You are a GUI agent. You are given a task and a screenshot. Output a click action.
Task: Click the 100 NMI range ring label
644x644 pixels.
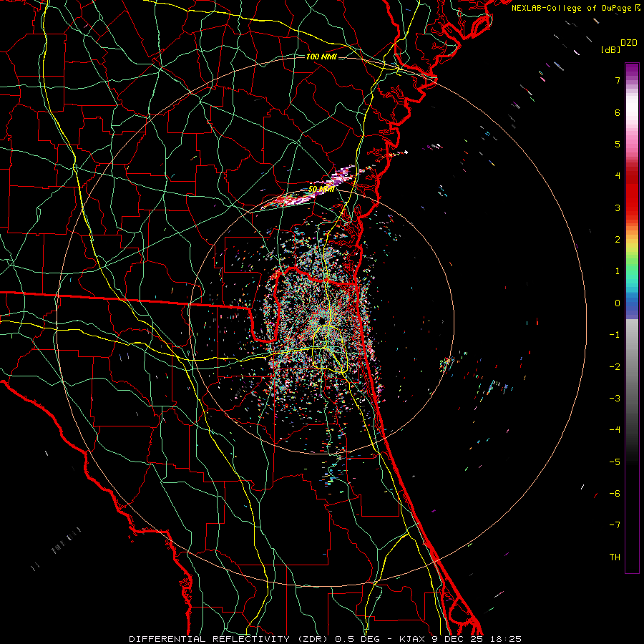click(321, 57)
